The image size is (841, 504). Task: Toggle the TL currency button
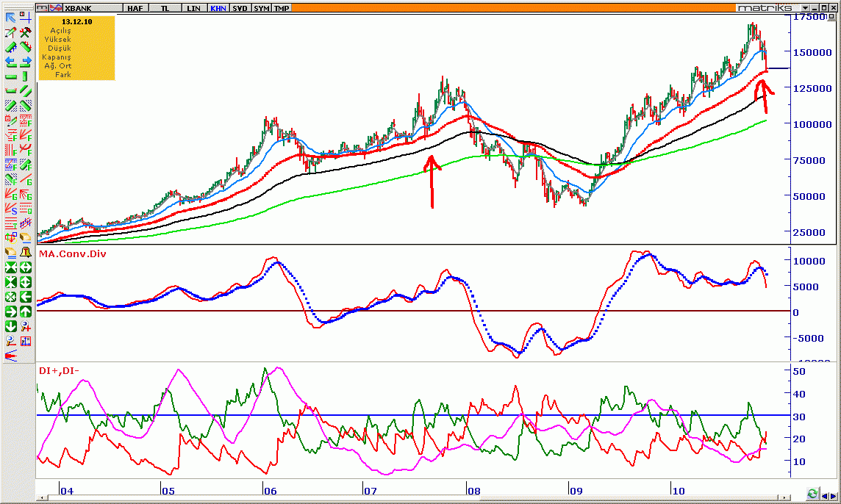(x=168, y=8)
